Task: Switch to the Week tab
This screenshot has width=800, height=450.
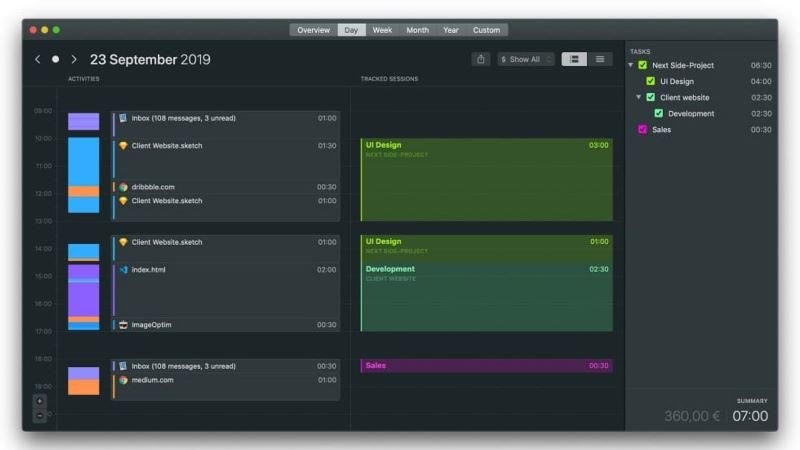Action: (x=382, y=30)
